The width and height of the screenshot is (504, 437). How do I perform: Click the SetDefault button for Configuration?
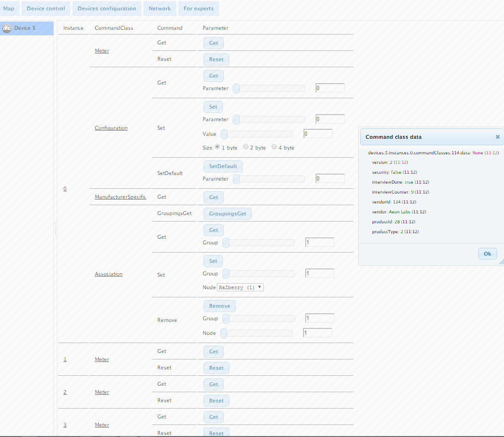click(223, 166)
